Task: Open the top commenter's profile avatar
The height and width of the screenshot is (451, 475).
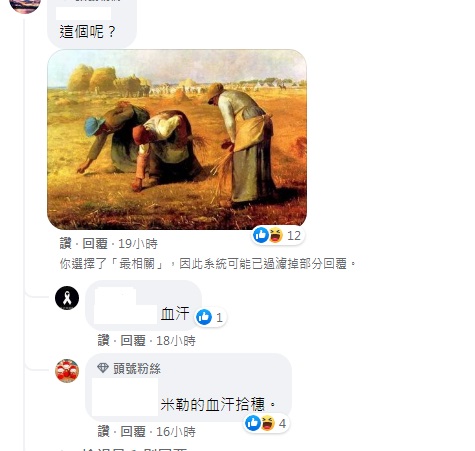Action: point(25,5)
